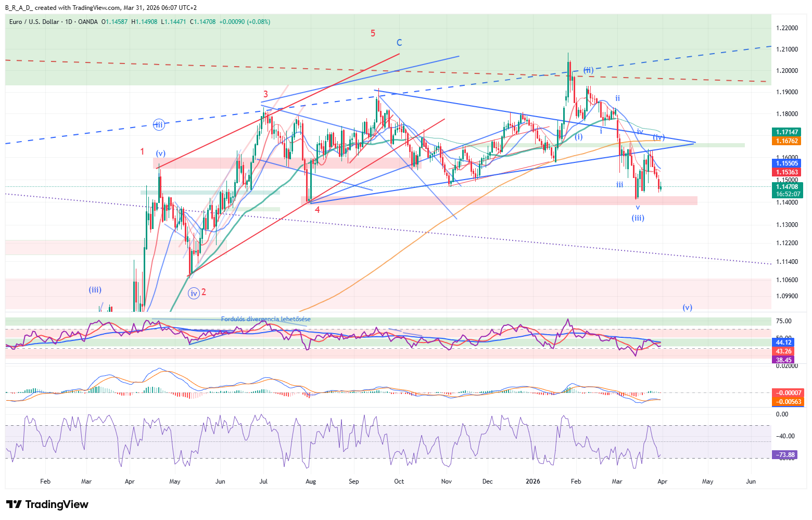Select the circled iv wave marker
Screen dimensions: 812x520
(x=194, y=294)
